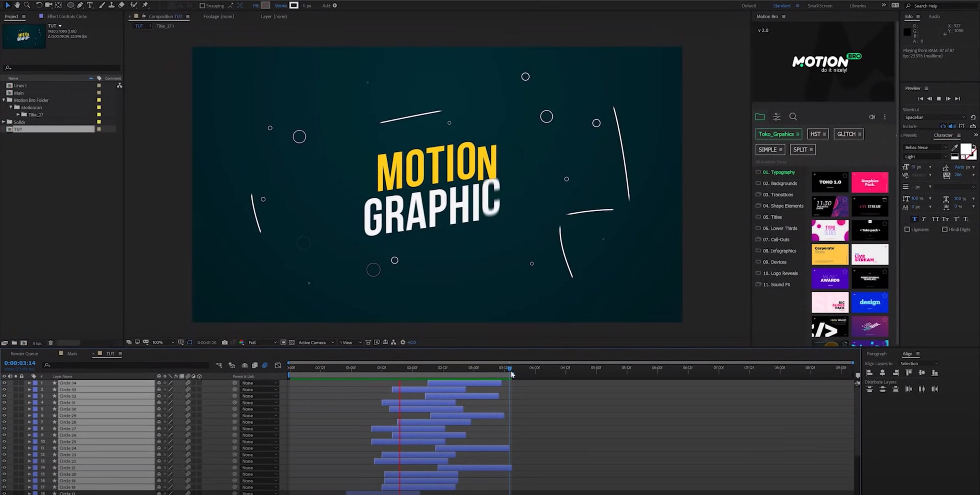Screen dimensions: 980x495
Task: Collapse the Motion Bro Folder
Action: click(4, 100)
